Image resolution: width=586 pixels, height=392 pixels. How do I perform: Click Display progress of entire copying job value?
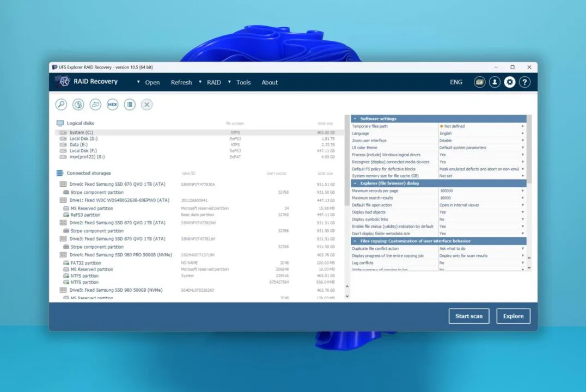pos(463,256)
